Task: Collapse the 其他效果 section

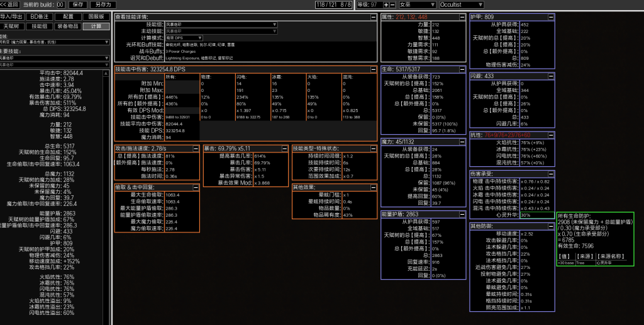Action: point(373,187)
